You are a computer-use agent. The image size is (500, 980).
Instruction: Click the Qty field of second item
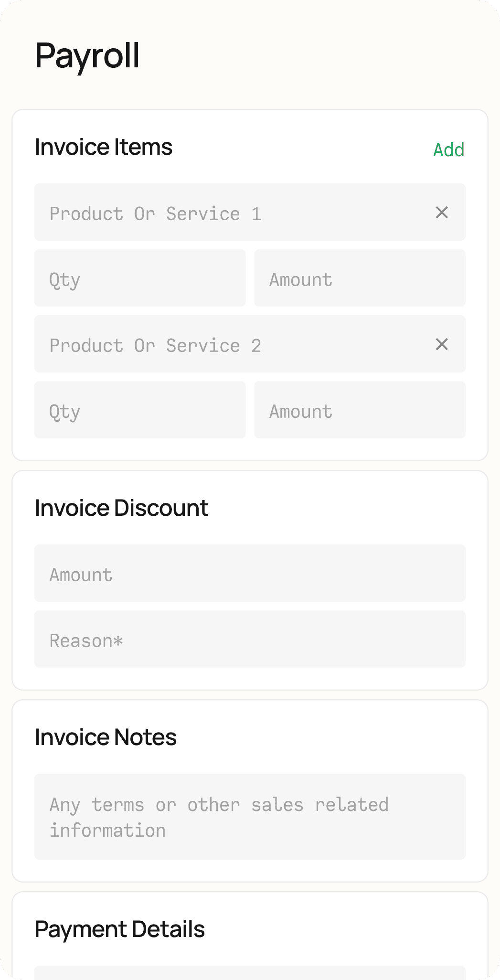click(x=139, y=410)
